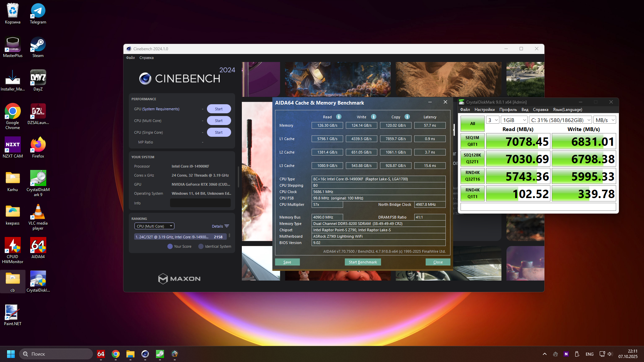Open the Steam desktop shortcut
644x362 pixels.
pyautogui.click(x=38, y=44)
